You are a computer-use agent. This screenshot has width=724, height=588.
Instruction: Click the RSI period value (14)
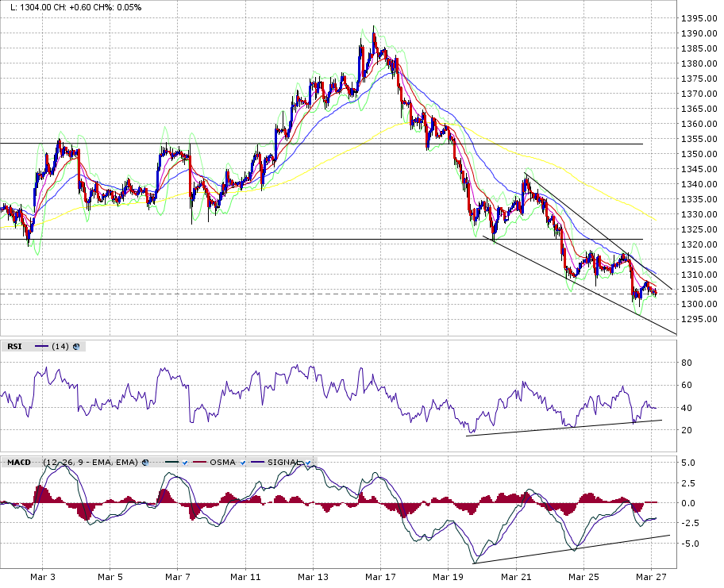60,347
